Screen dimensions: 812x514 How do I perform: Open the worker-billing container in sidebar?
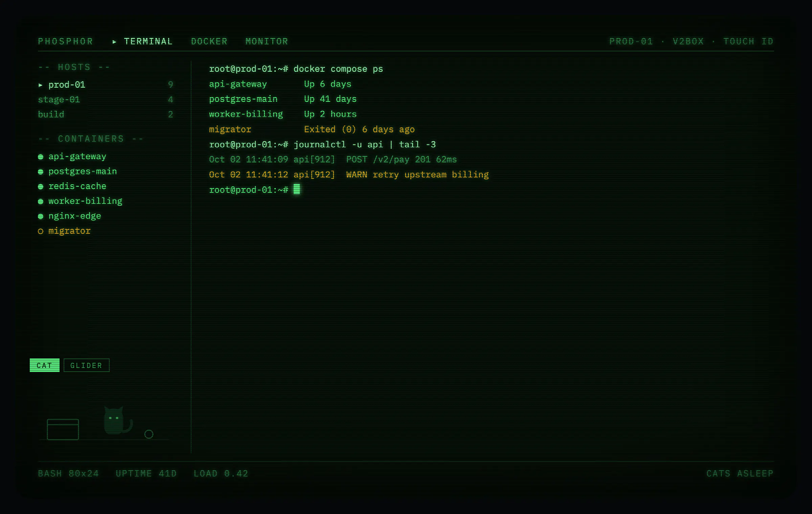click(x=85, y=201)
